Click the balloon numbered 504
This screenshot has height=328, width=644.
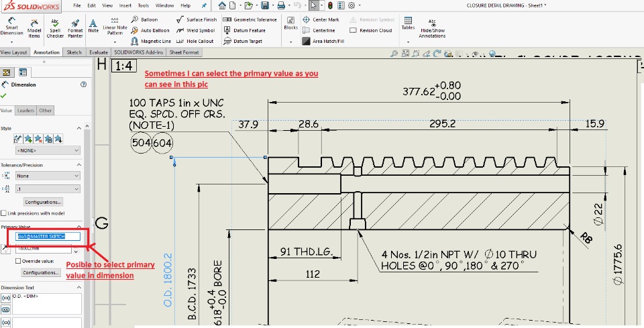pos(142,143)
